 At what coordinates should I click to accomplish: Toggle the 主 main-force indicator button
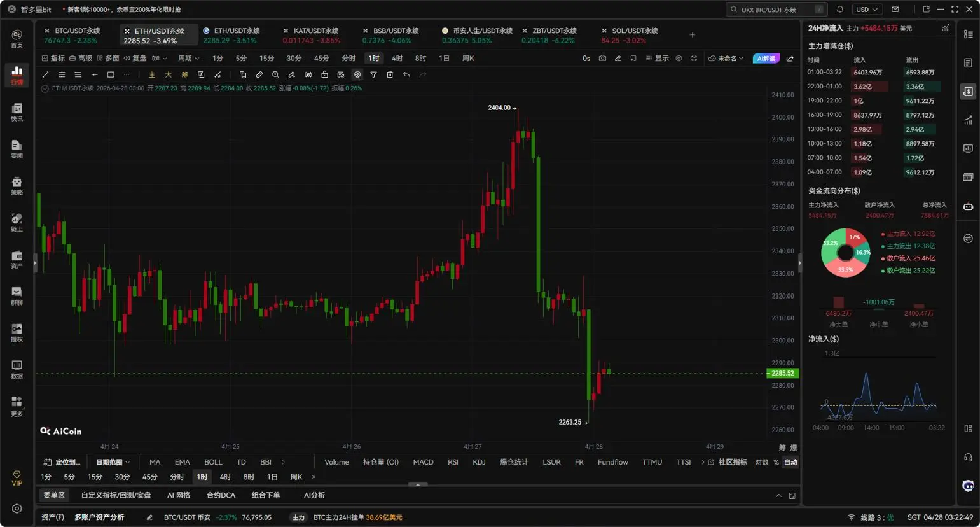[x=151, y=74]
